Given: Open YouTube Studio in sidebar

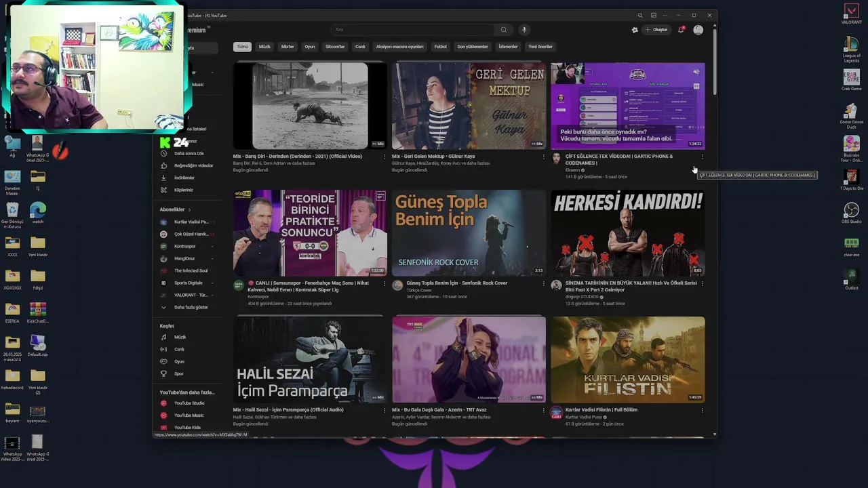Looking at the screenshot, I should tap(189, 403).
